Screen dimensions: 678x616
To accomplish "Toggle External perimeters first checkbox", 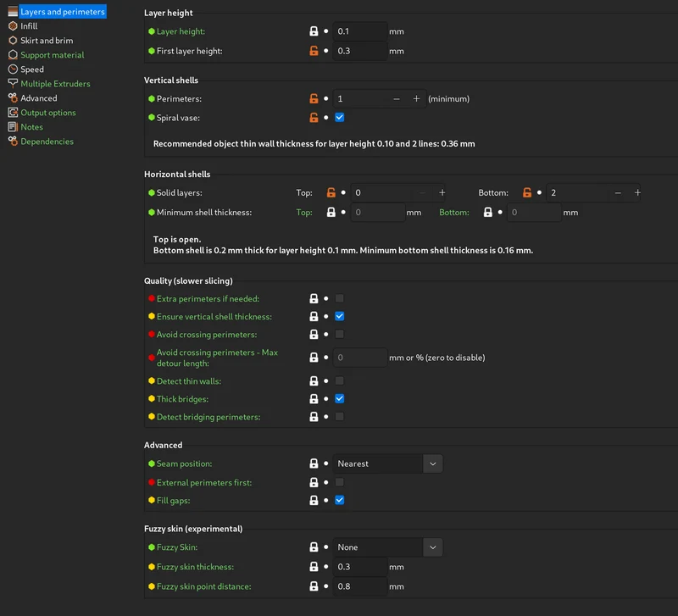I will pyautogui.click(x=340, y=482).
